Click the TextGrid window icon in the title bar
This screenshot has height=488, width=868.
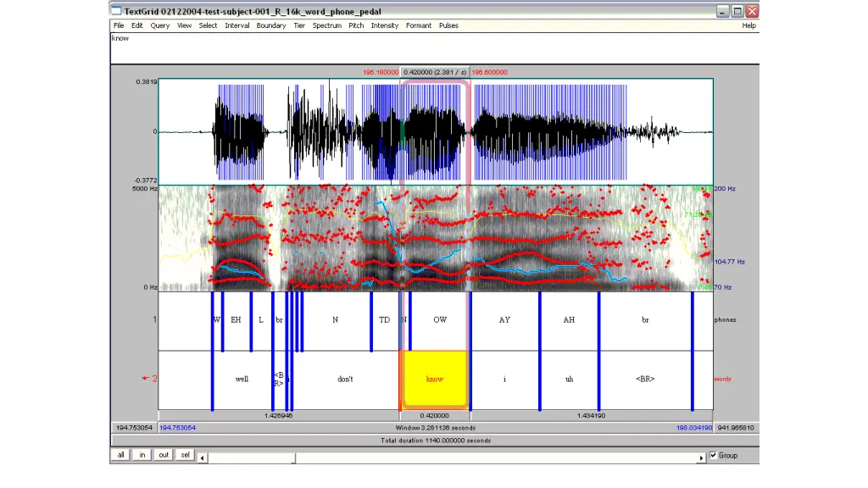tap(116, 11)
